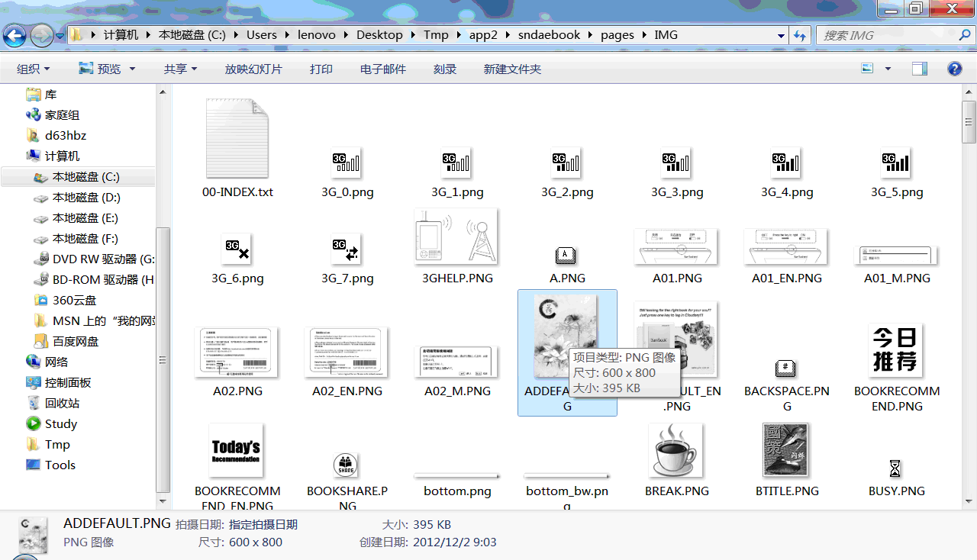Toggle the preview pane button
Image resolution: width=977 pixels, height=560 pixels.
[920, 69]
